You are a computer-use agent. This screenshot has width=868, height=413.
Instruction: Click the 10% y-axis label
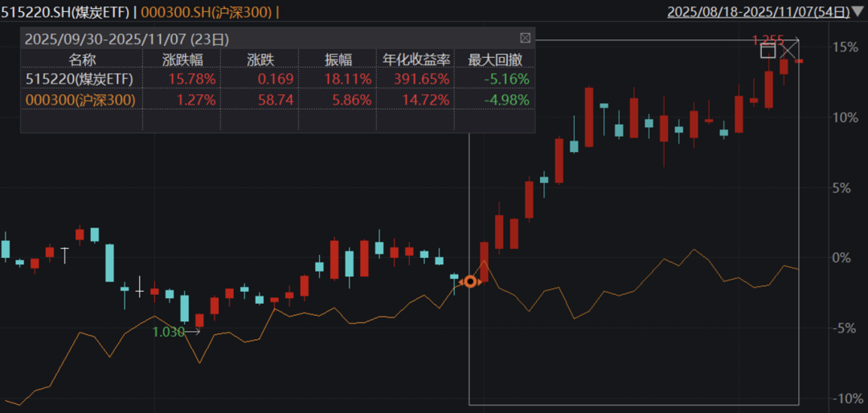pos(846,118)
